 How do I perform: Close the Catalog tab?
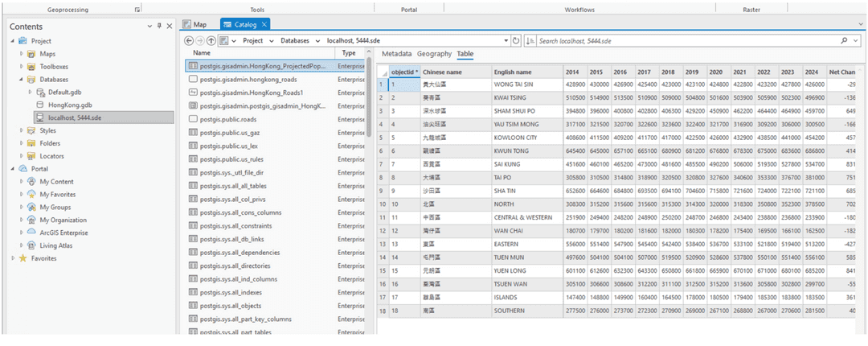(x=265, y=25)
